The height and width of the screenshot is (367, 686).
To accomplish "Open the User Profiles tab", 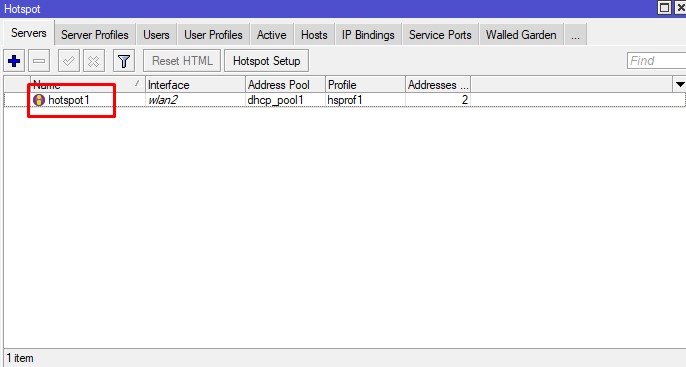I will 213,35.
